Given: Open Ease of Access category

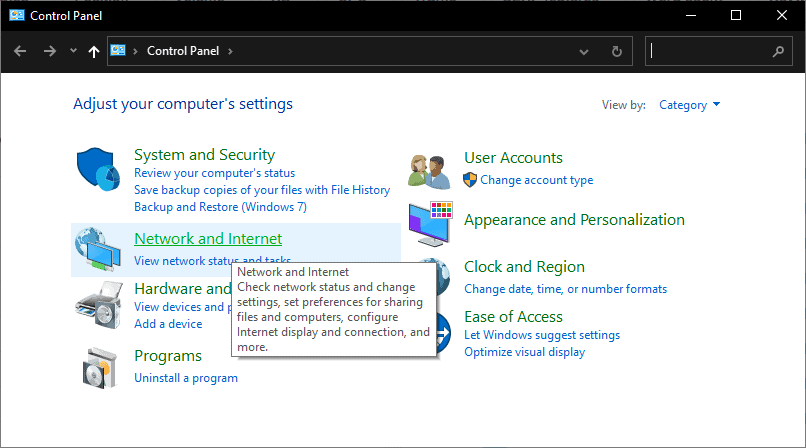Looking at the screenshot, I should pyautogui.click(x=514, y=317).
